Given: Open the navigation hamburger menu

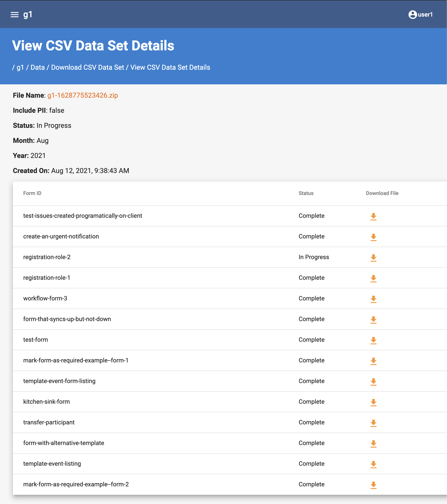Looking at the screenshot, I should tap(14, 15).
